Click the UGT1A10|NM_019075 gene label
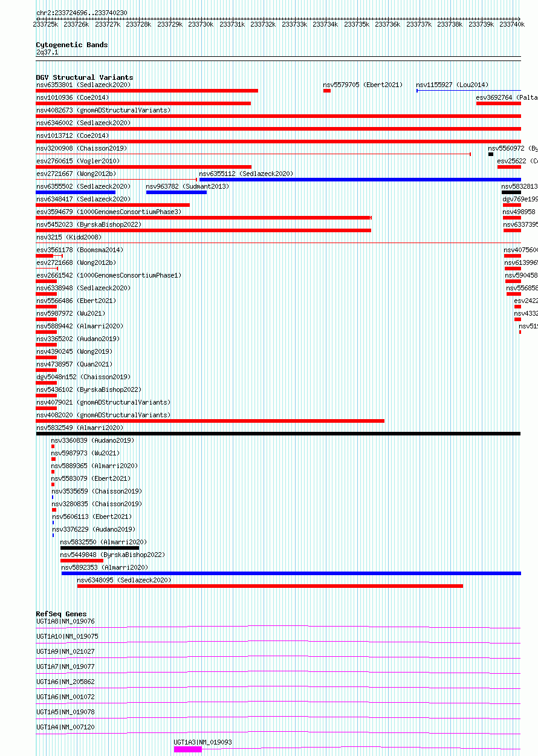This screenshot has height=756, width=538. (67, 636)
